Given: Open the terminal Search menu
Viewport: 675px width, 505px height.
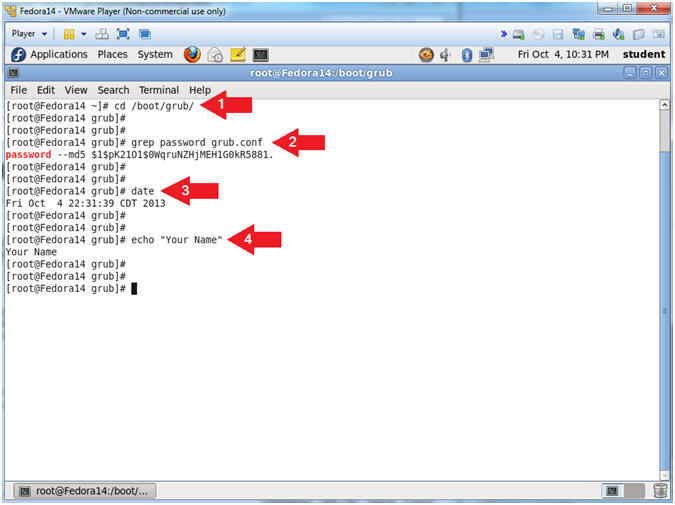Looking at the screenshot, I should pos(113,90).
